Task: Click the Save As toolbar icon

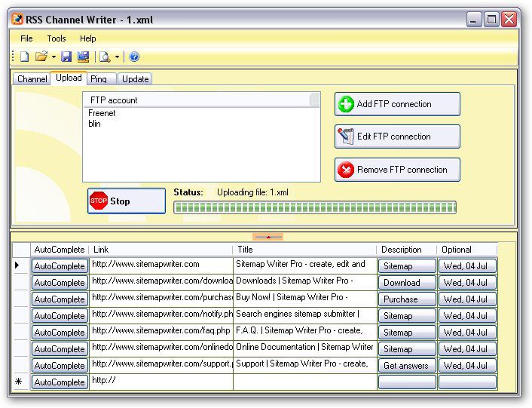Action: pos(83,57)
